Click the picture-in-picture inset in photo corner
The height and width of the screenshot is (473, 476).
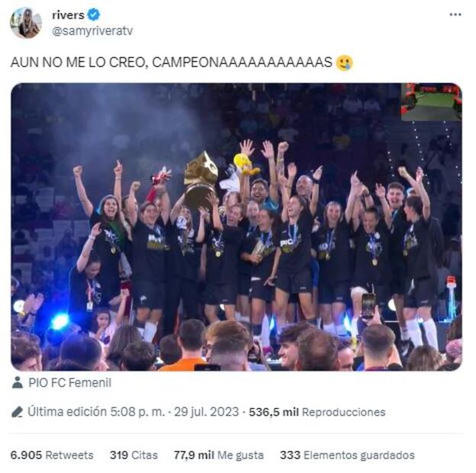tap(431, 101)
